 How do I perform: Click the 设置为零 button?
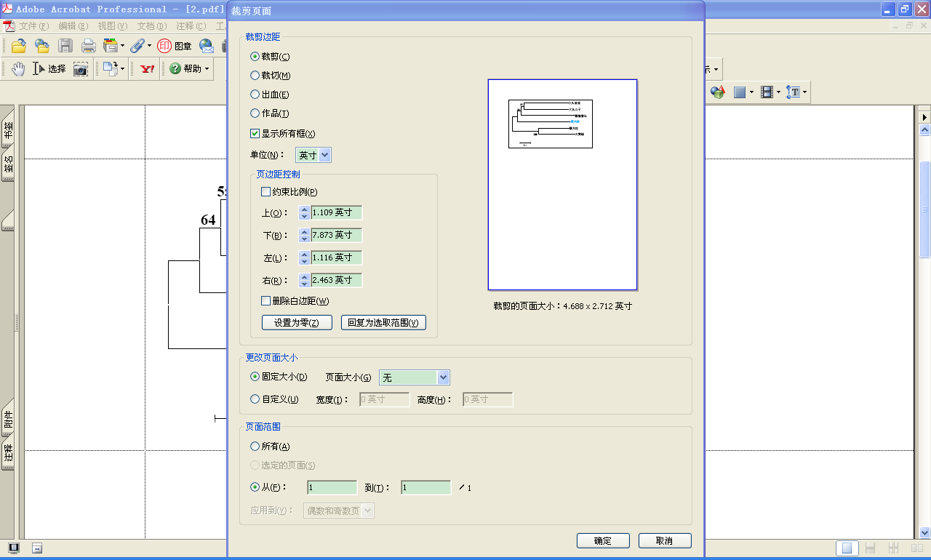(x=297, y=323)
